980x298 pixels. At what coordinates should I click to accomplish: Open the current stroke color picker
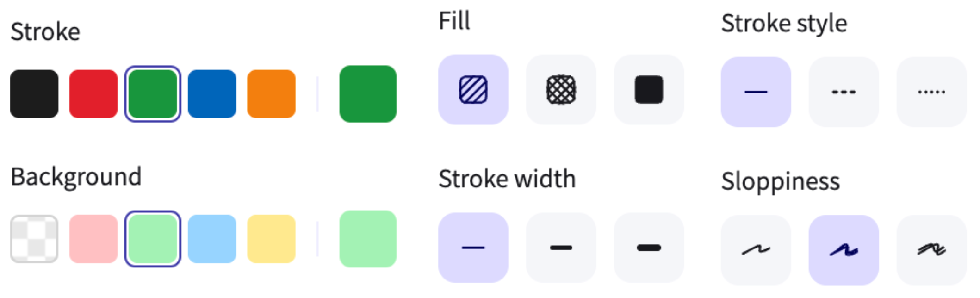coord(368,93)
